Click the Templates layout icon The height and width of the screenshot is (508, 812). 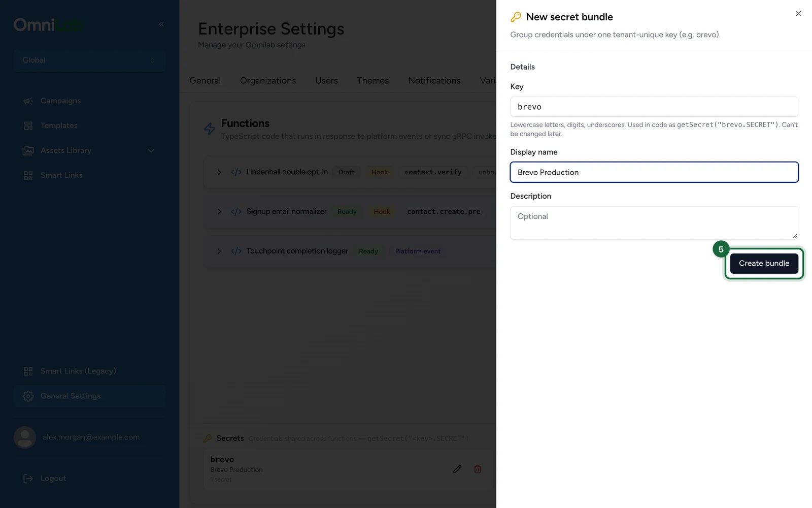pyautogui.click(x=28, y=125)
